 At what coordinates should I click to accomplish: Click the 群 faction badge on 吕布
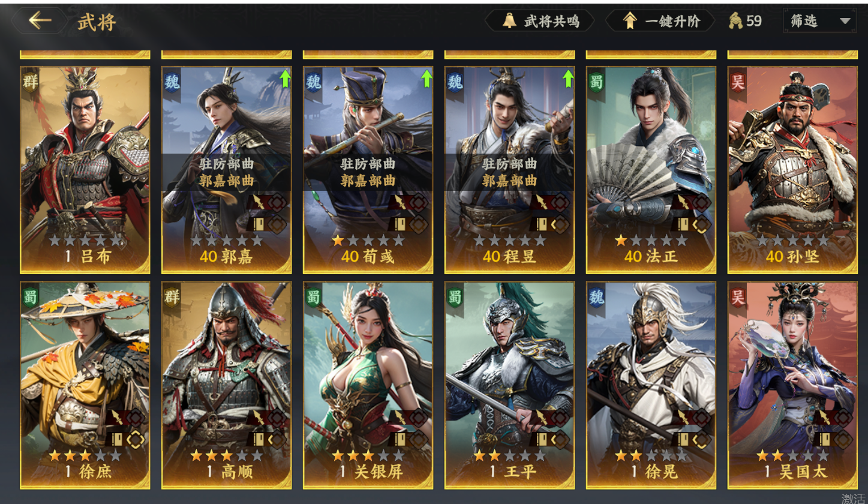[31, 83]
